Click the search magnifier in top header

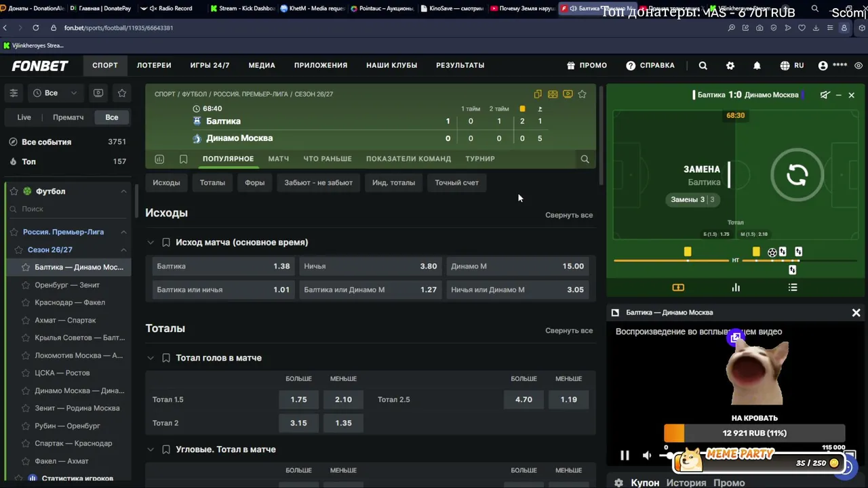(703, 66)
